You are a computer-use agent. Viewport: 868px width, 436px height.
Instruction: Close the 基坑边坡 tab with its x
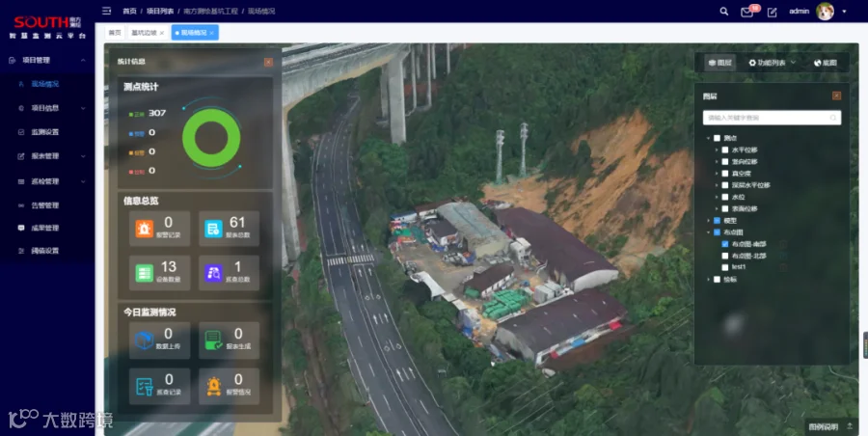pos(162,33)
